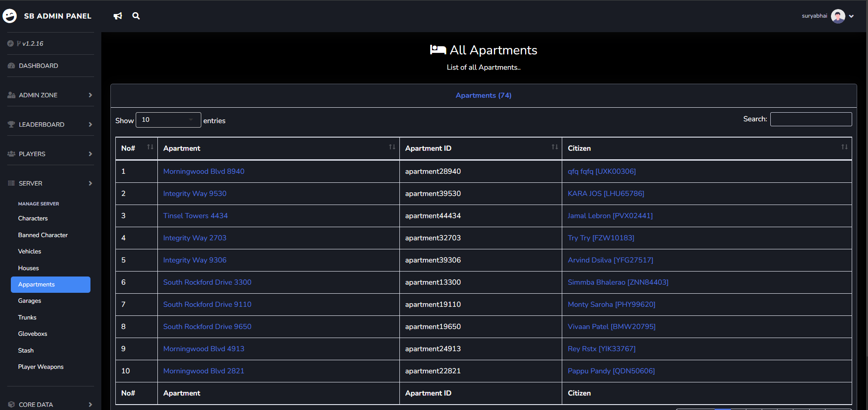Open the search icon in the top navbar
This screenshot has height=410, width=868.
[136, 16]
